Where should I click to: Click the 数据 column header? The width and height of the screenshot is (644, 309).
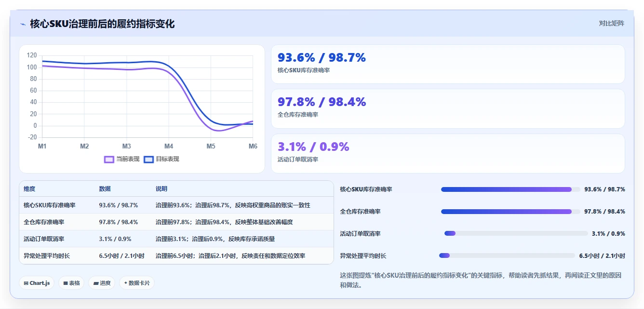click(x=105, y=189)
